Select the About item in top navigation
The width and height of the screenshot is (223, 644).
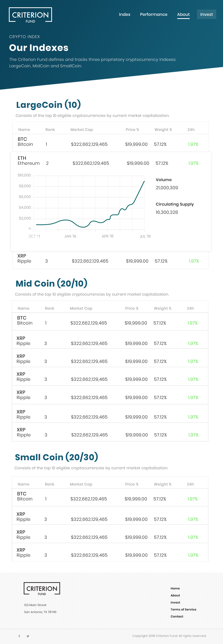click(x=183, y=14)
